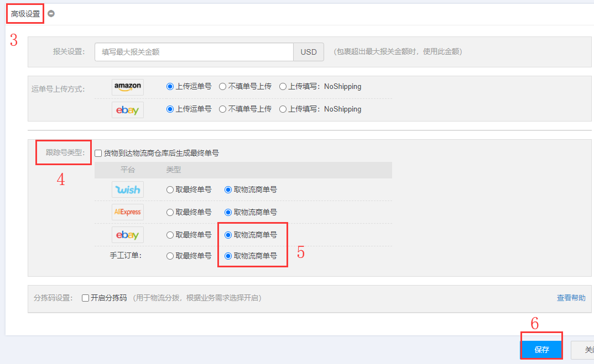Enable 货物到达物流商仓库后生成最终单号 checkbox
Screen dimensions: 594x364
point(98,153)
